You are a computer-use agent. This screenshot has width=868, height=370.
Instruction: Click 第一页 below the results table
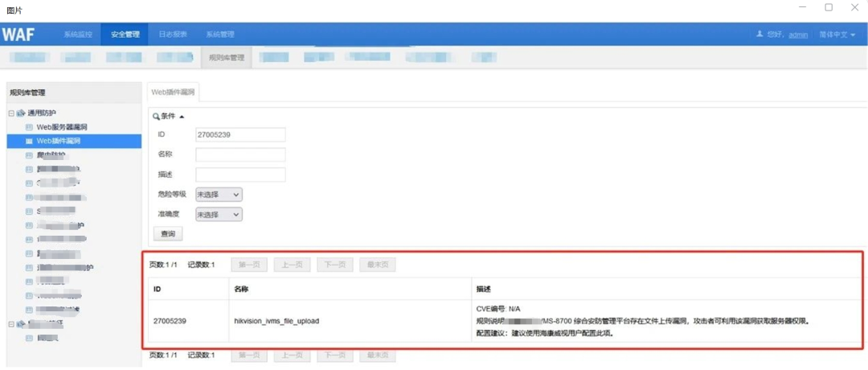pyautogui.click(x=249, y=355)
